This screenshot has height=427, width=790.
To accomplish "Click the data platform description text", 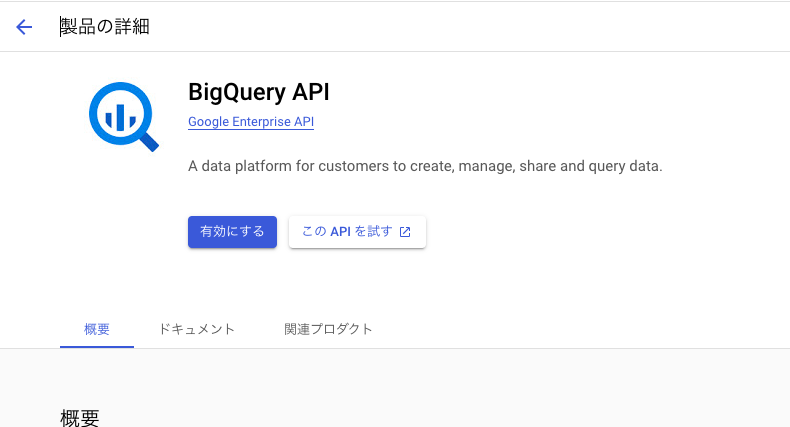I will pyautogui.click(x=425, y=166).
